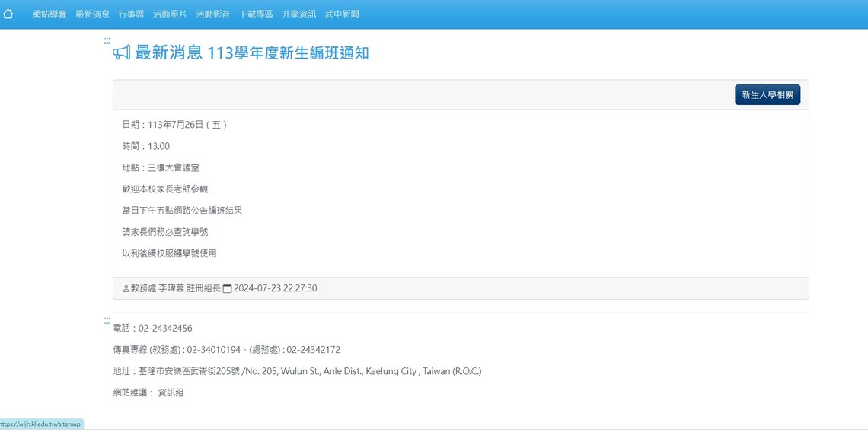Open 武中新聞 navigation item
This screenshot has width=868, height=432.
click(x=342, y=14)
